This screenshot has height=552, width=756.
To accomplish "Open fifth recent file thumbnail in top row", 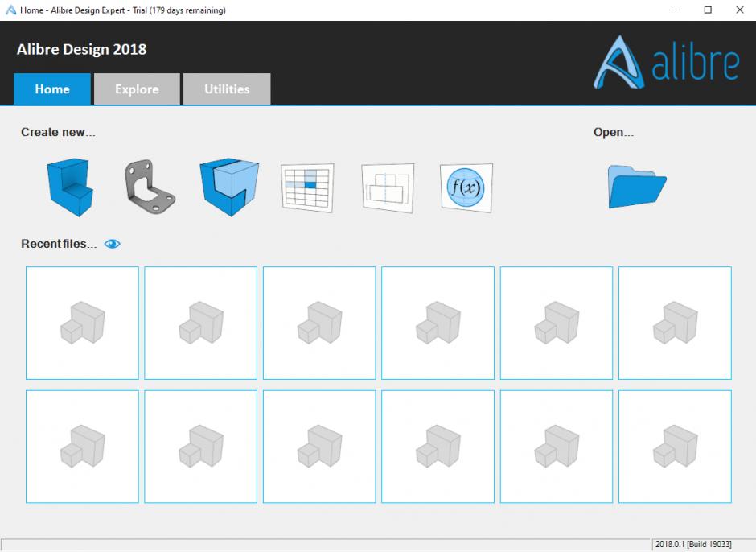I will coord(557,323).
